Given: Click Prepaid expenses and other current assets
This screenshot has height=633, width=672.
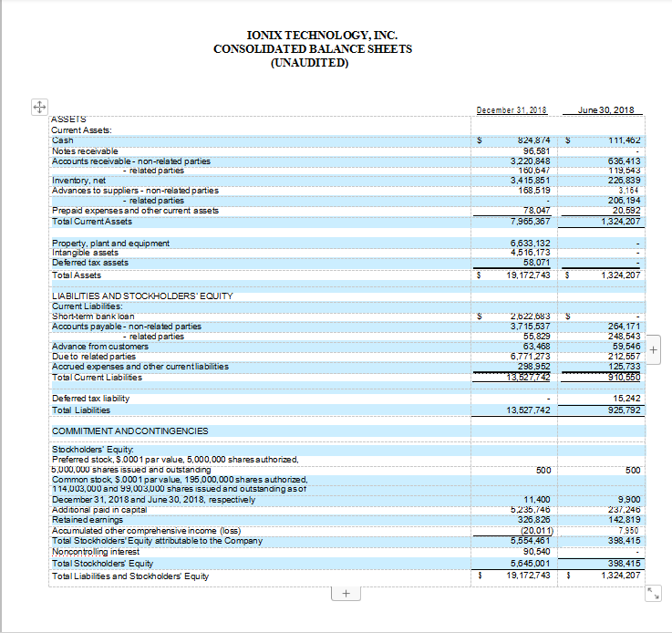Looking at the screenshot, I should tap(136, 211).
